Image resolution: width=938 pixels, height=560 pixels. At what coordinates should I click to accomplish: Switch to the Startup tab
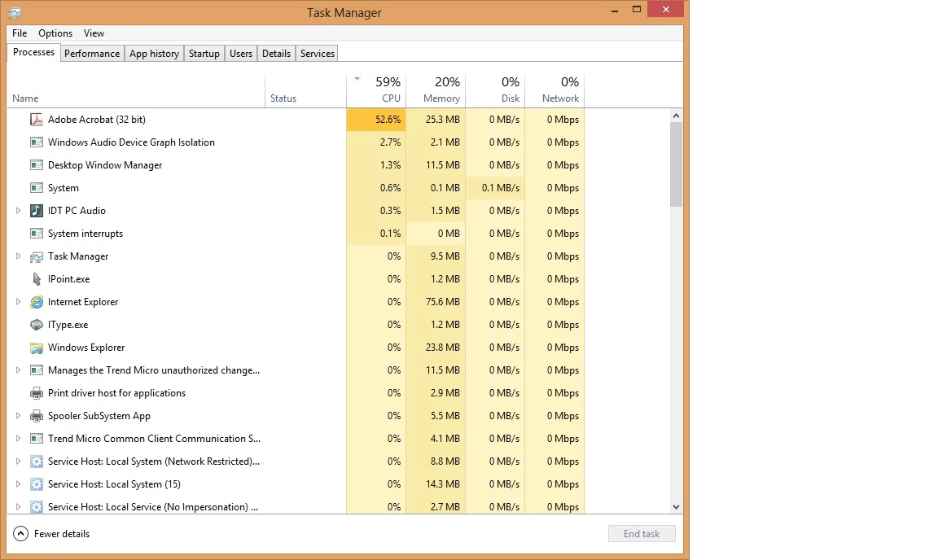[x=204, y=54]
